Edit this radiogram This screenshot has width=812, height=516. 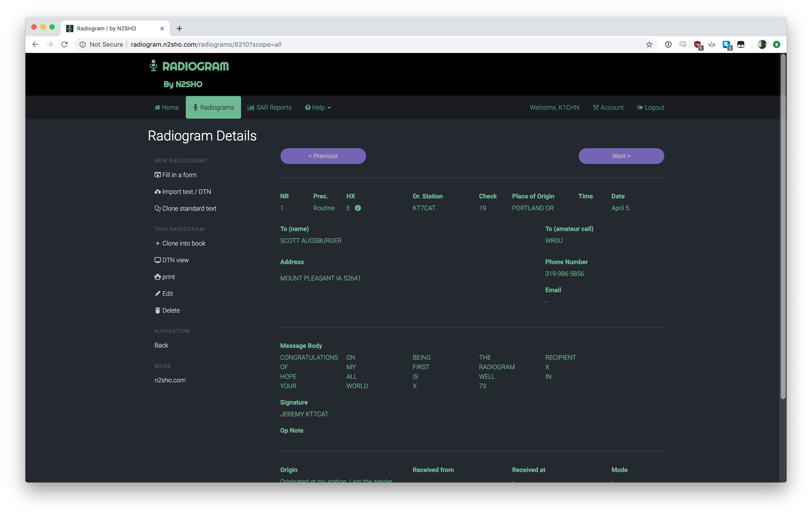pyautogui.click(x=164, y=294)
